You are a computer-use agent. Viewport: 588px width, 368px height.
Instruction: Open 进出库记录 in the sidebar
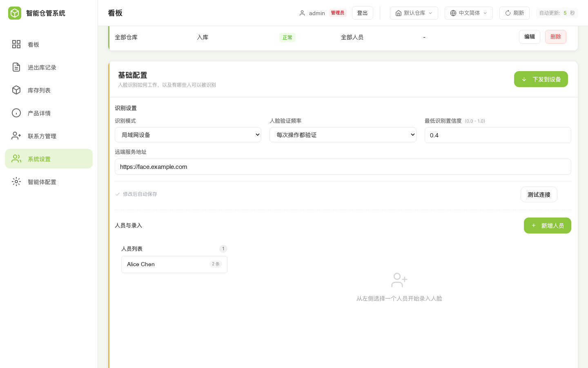pyautogui.click(x=49, y=67)
